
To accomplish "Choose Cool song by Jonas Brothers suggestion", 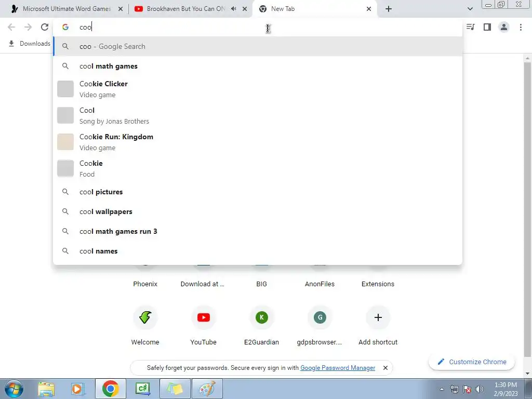I will (x=258, y=115).
